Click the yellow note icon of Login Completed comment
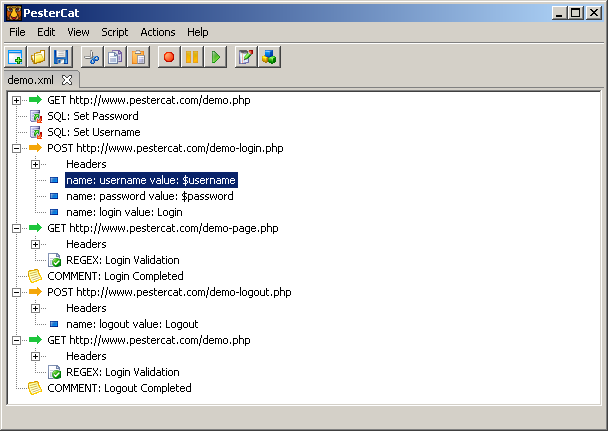Screen dimensions: 608x431 (35, 276)
